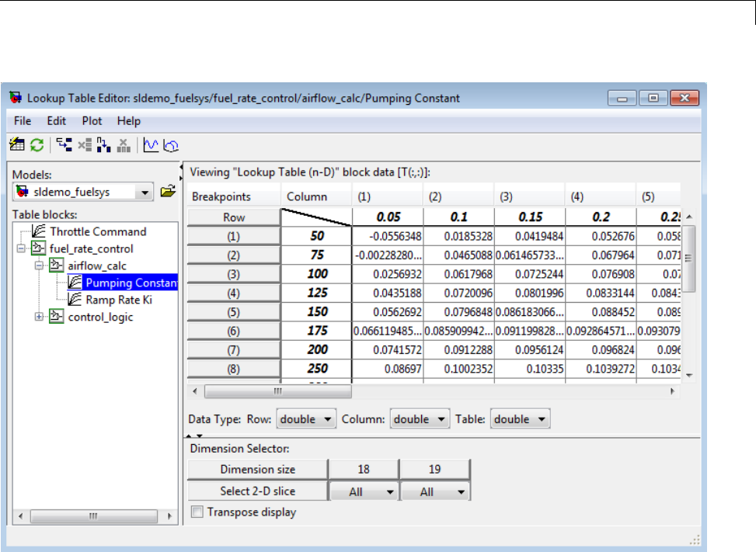Reload block data with green refresh icon
756x552 pixels.
(37, 144)
